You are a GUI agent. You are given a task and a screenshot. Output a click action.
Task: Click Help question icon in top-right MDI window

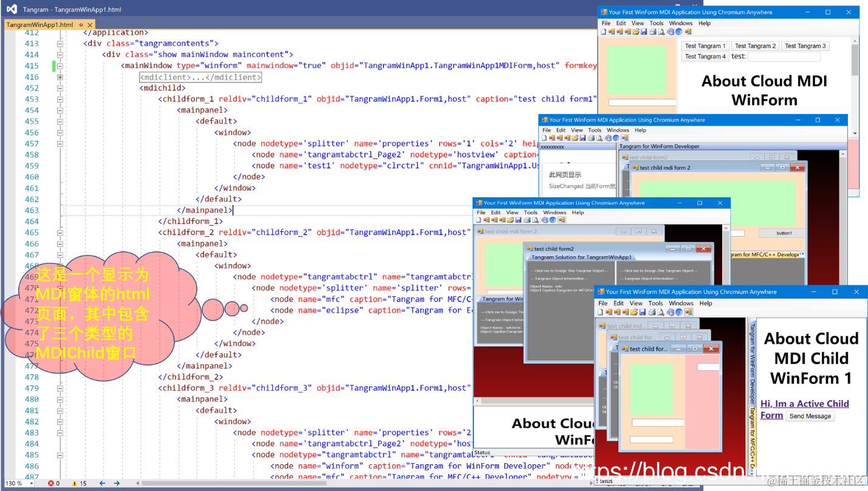click(671, 32)
